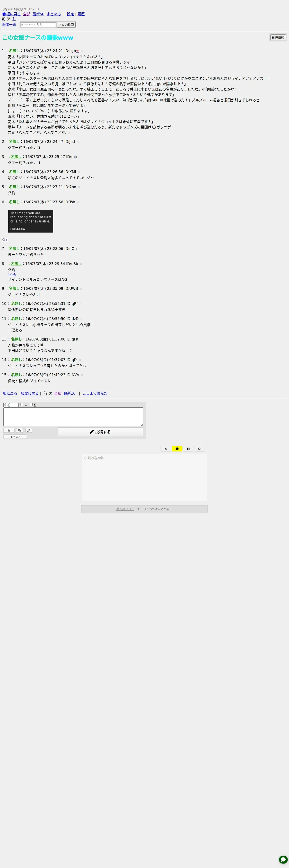Click the x icon next to ID:Tsb

(x=78, y=202)
